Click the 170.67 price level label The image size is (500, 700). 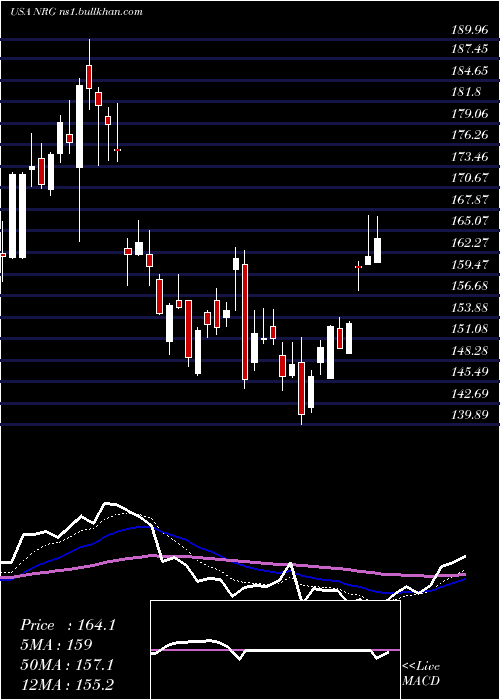[x=469, y=178]
